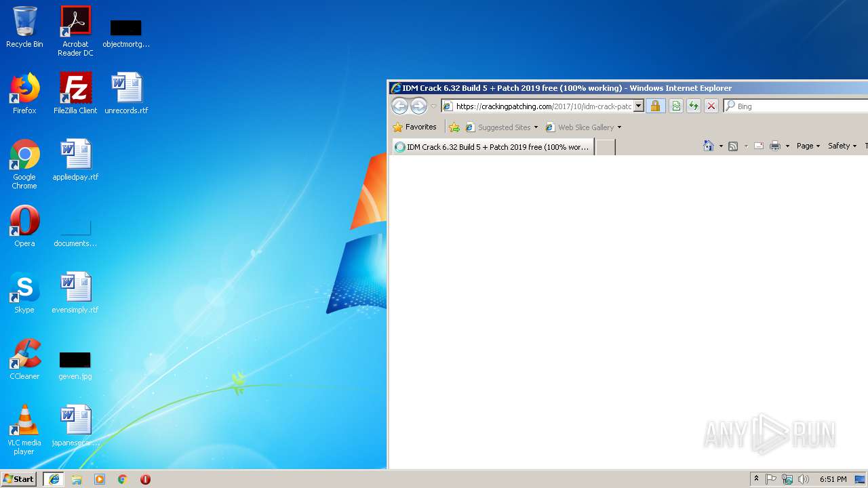Expand the Feeds dropdown arrow
Screen dimensions: 868x488
point(746,146)
